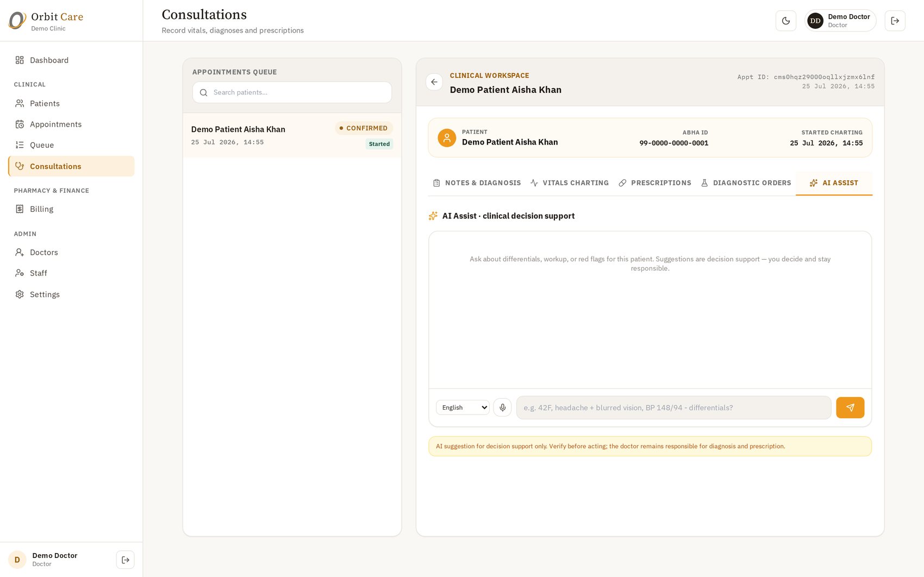
Task: Switch to Prescriptions tab
Action: coord(655,183)
